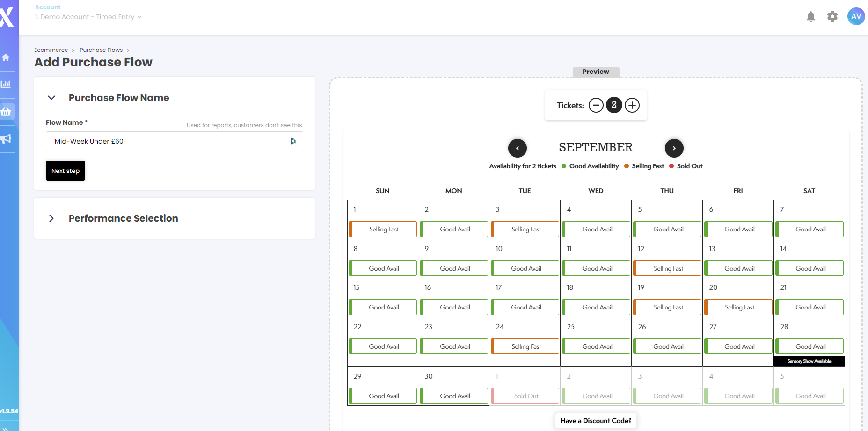Open settings via the gear icon
Viewport: 868px width, 431px height.
point(832,16)
